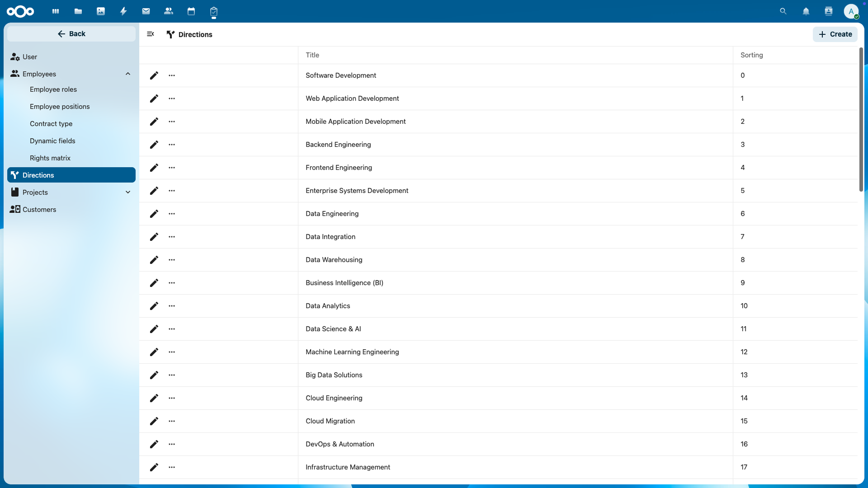This screenshot has height=488, width=868.
Task: Toggle the navigation sidebar collapse icon
Action: pos(151,34)
